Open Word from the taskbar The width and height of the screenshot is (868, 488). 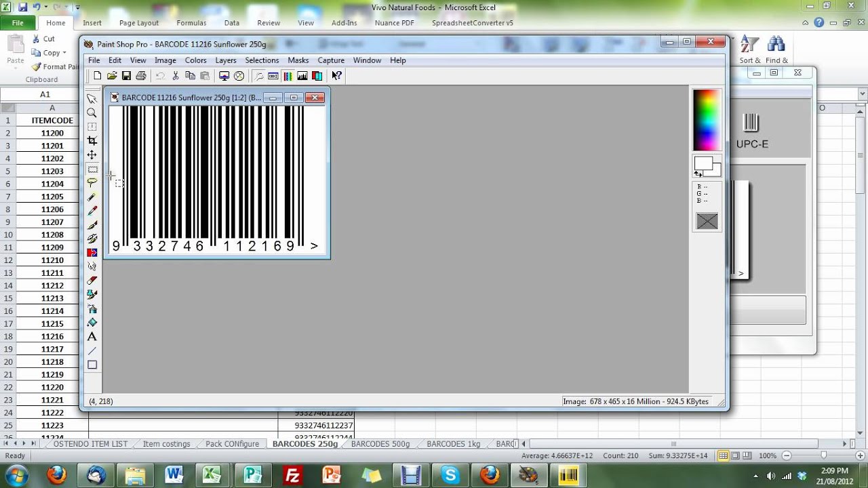pos(174,475)
